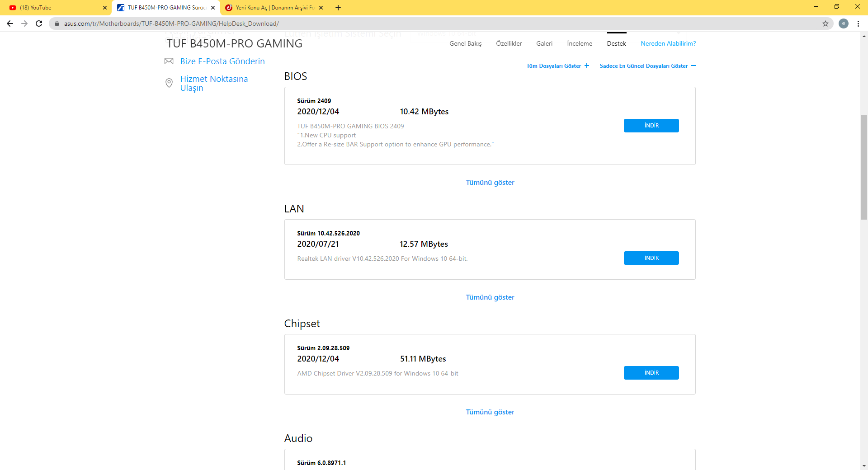Click the Chipset section heading
This screenshot has width=868, height=470.
(302, 324)
